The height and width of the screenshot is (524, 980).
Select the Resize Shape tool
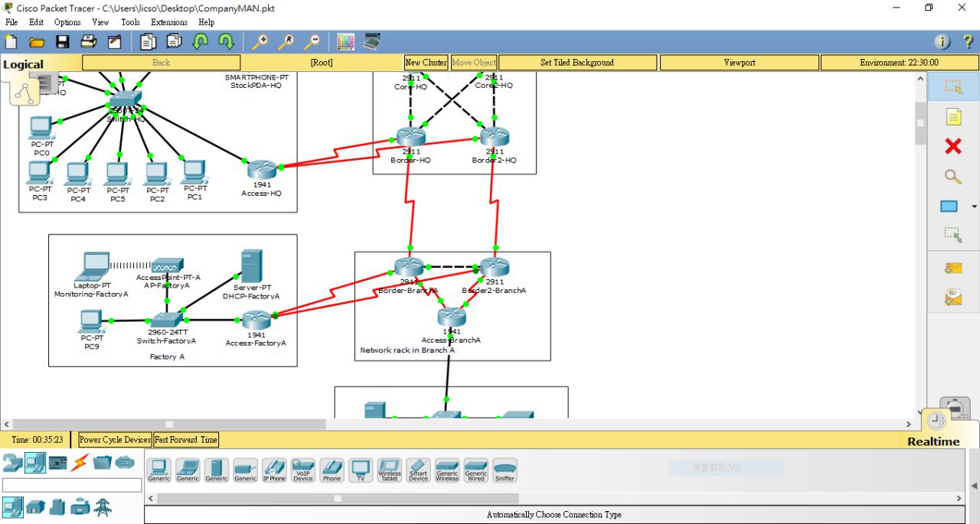[x=953, y=235]
